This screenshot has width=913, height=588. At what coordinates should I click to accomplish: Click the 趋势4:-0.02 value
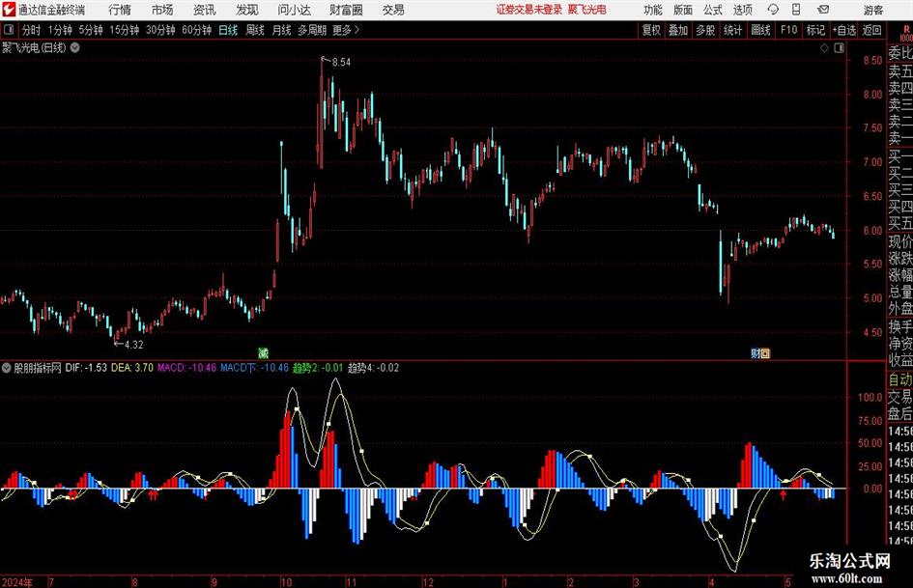[x=373, y=368]
